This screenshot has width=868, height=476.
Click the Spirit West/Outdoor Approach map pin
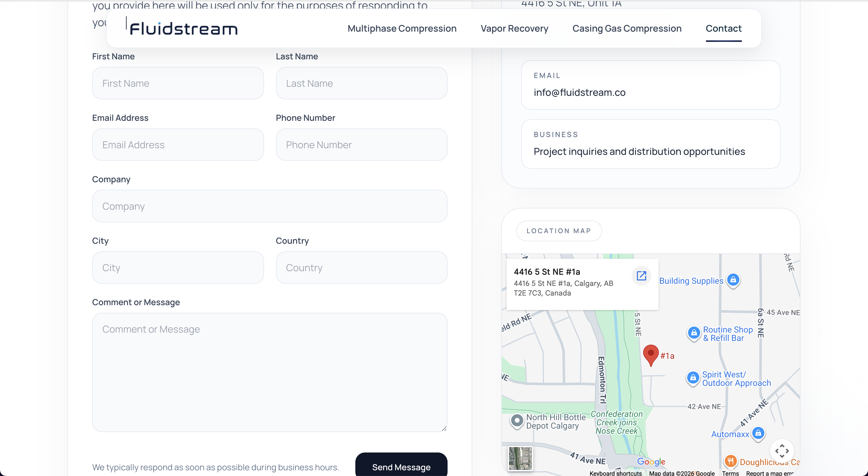(693, 378)
